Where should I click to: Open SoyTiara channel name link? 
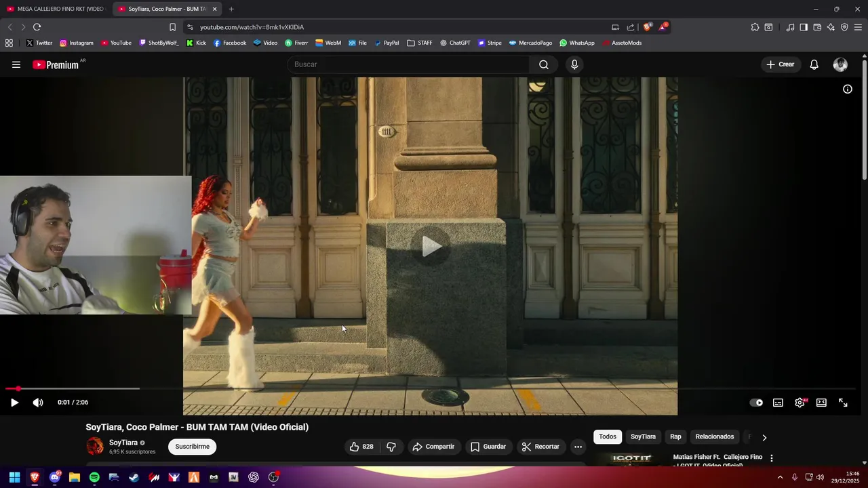pos(123,443)
